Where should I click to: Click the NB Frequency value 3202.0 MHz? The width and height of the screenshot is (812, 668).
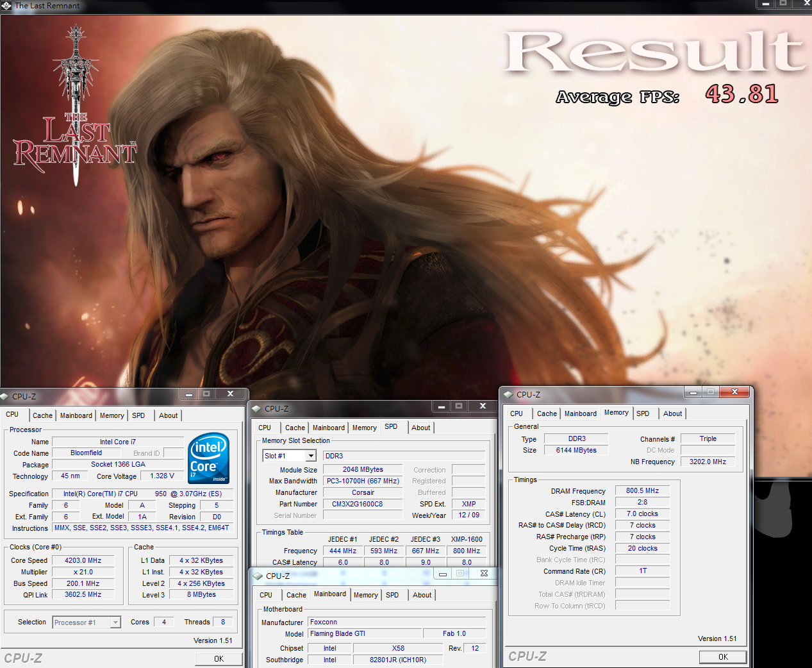(708, 462)
